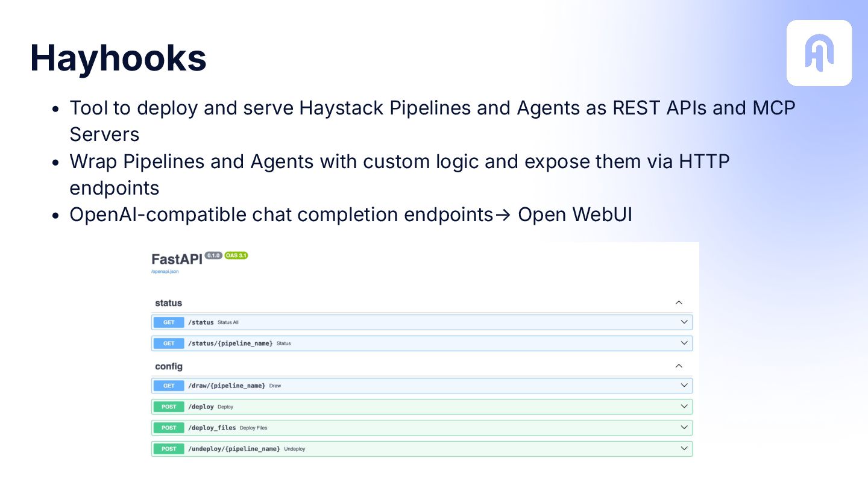Click the bullet about wrapping Pipelines and Agents
Image resolution: width=868 pixels, height=488 pixels.
point(400,174)
